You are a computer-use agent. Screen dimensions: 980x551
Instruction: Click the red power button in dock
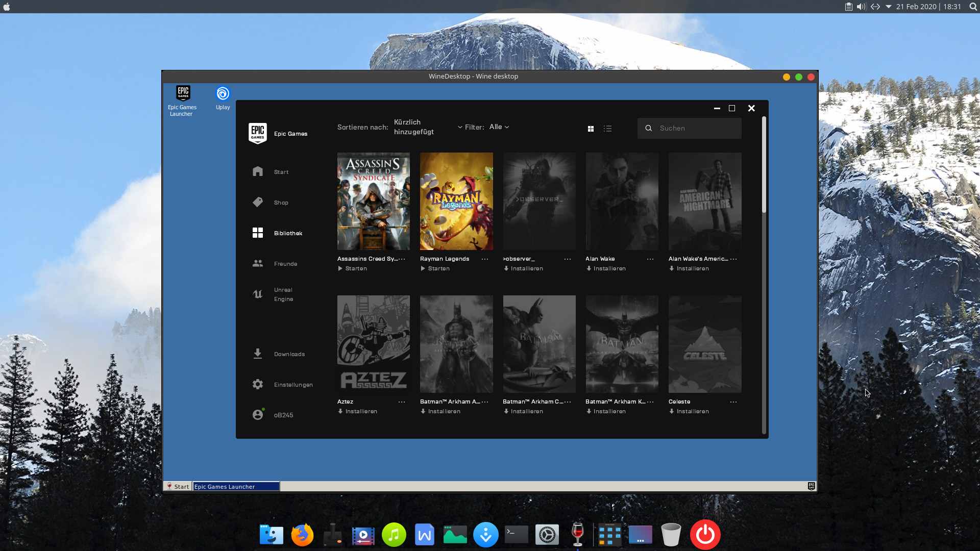coord(705,535)
